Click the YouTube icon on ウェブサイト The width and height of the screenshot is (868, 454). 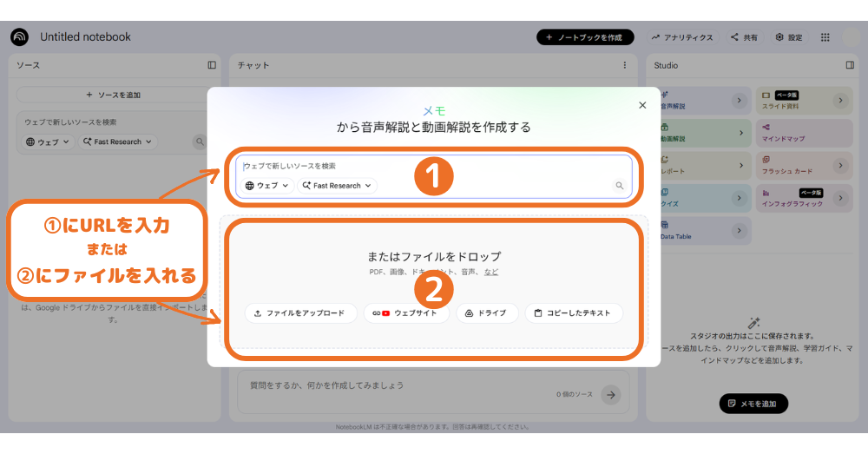[x=386, y=313]
